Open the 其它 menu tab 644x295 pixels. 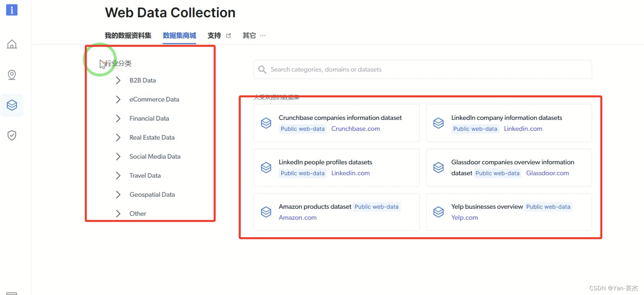point(249,36)
